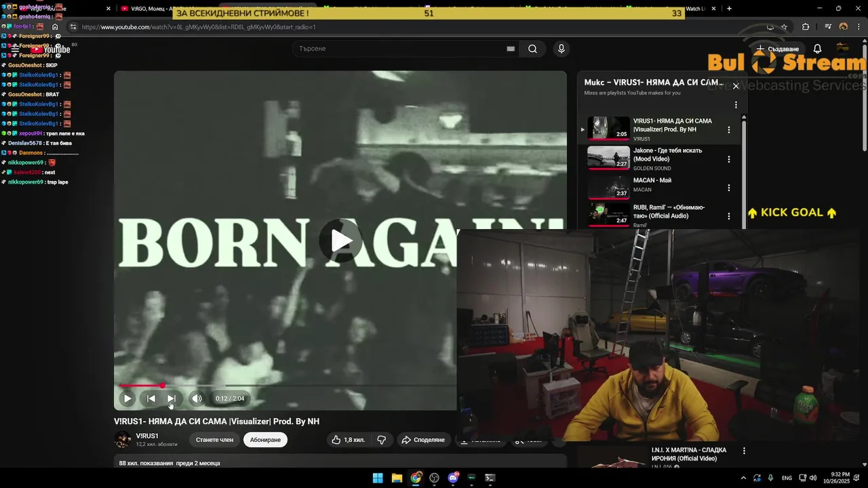
Task: Click the microphone icon in system tray
Action: click(771, 478)
